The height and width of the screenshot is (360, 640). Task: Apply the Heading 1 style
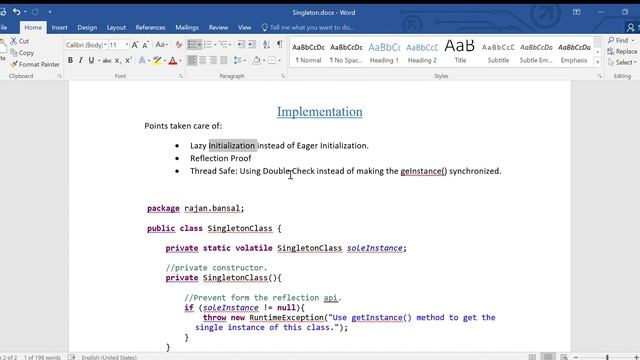pyautogui.click(x=384, y=53)
